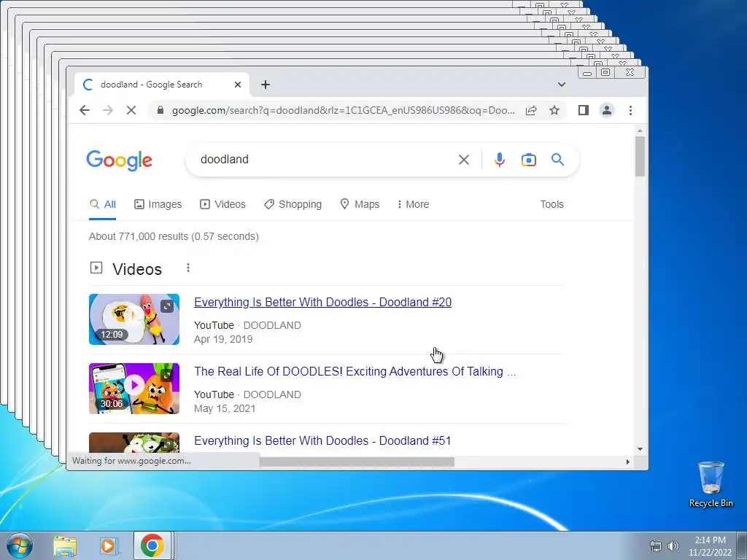This screenshot has width=747, height=560.
Task: Click the horizontal scrollbar right arrow
Action: point(628,462)
